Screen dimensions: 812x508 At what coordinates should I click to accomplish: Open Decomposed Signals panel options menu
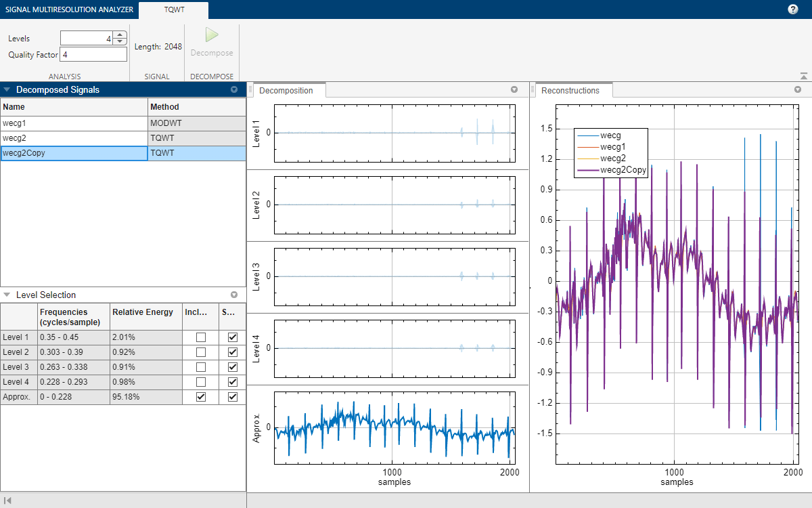pos(234,89)
